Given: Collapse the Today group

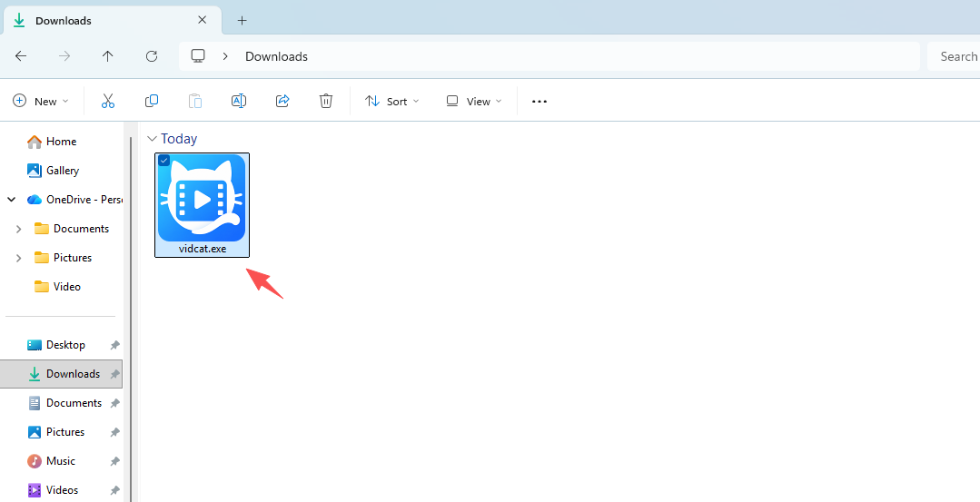Looking at the screenshot, I should tap(152, 139).
